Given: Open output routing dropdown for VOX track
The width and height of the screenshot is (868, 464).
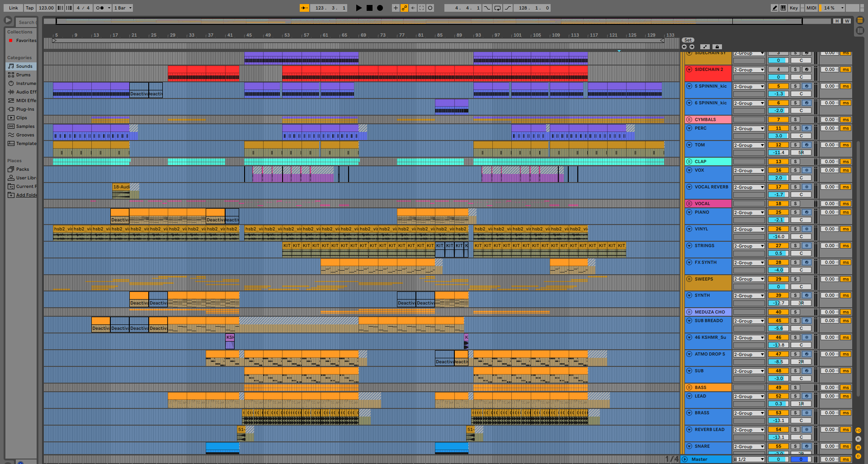Looking at the screenshot, I should point(749,171).
